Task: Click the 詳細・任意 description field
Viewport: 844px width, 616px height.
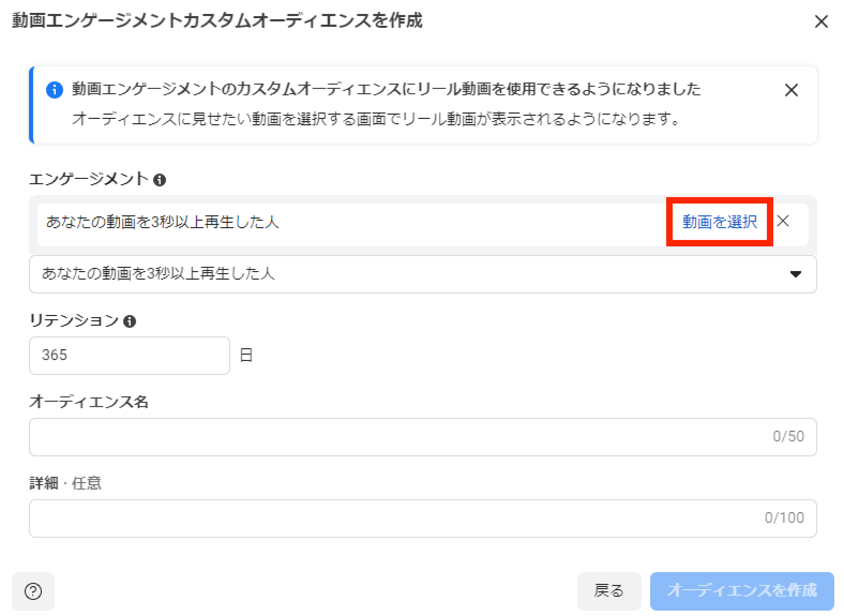Action: 391,518
